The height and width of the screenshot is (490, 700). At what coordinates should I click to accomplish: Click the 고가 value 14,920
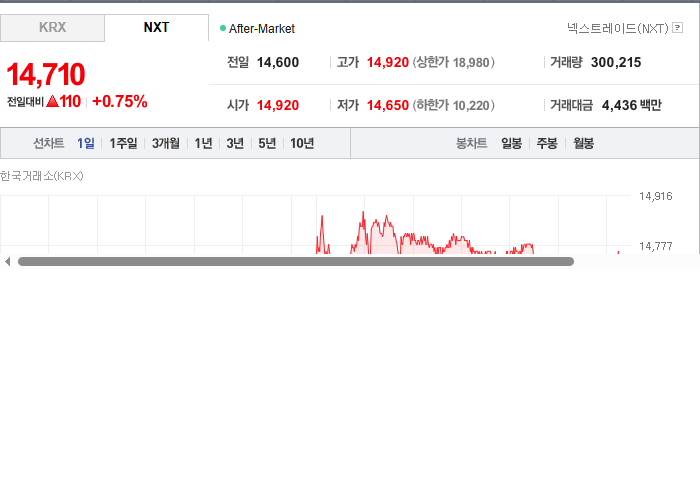pos(388,62)
